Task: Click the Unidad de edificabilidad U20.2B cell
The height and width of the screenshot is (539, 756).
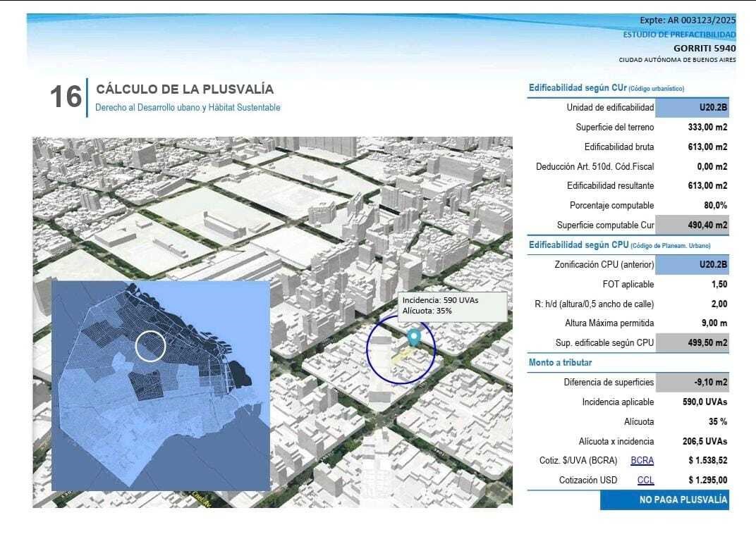Action: pyautogui.click(x=692, y=108)
